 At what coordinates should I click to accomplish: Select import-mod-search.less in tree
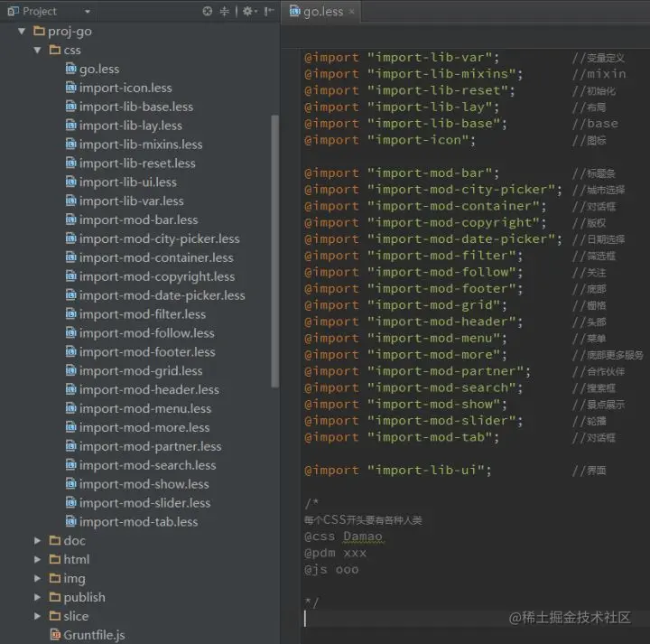(147, 465)
